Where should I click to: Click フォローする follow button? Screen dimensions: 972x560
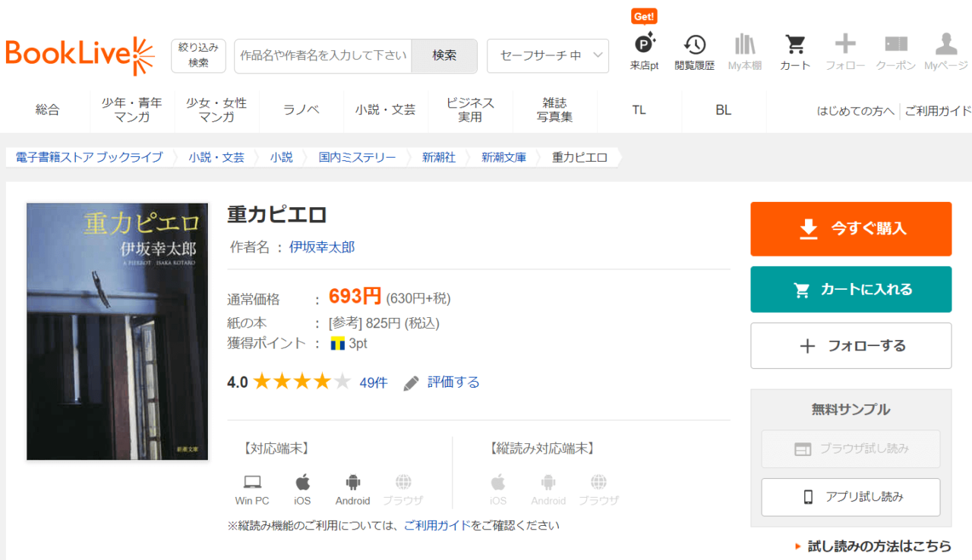click(851, 346)
